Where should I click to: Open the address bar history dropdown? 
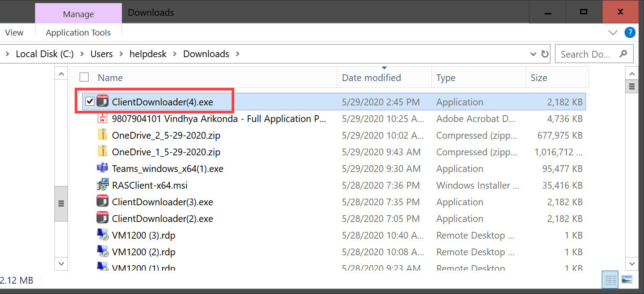pos(533,54)
